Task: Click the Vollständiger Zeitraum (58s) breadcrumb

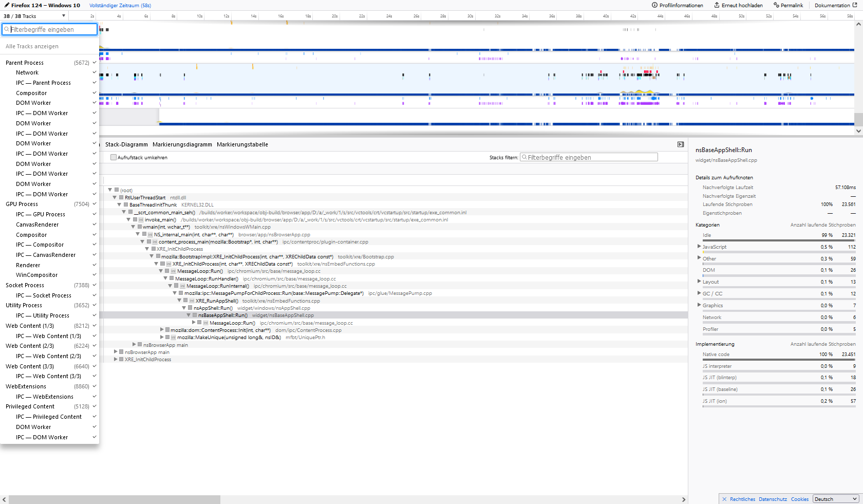Action: tap(120, 5)
